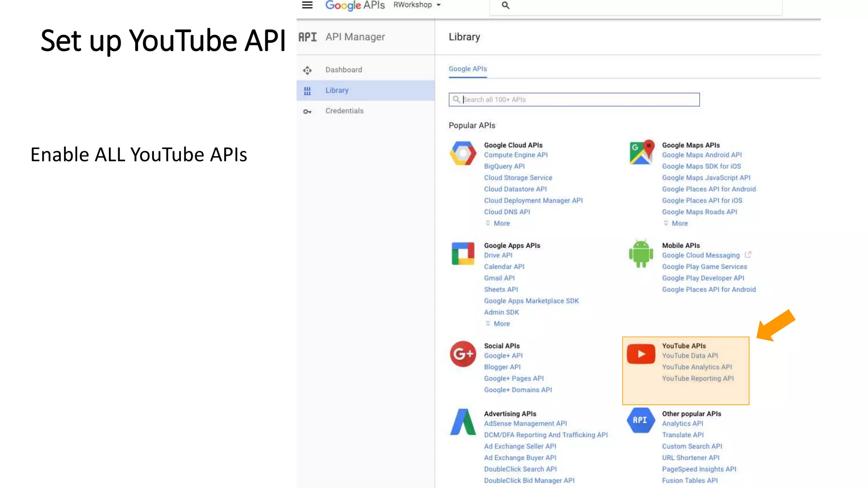Viewport: 868px width, 488px height.
Task: Open the Translate API link
Action: 683,435
